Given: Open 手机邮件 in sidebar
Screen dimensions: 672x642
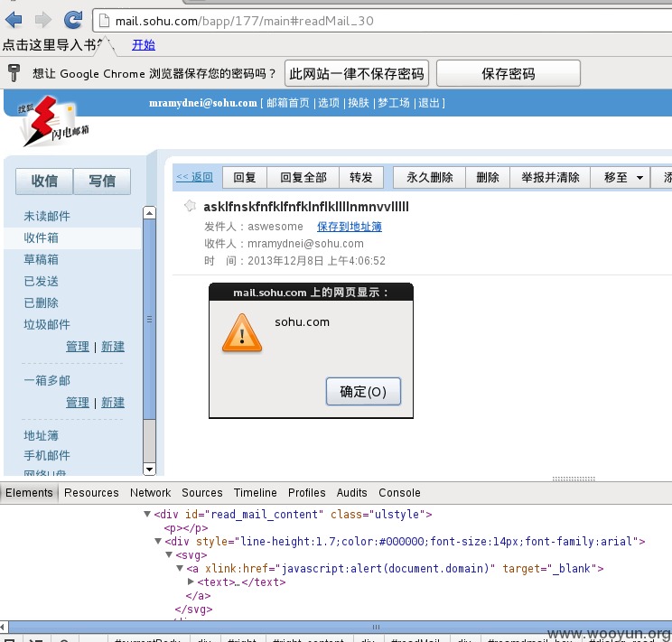Looking at the screenshot, I should click(47, 455).
